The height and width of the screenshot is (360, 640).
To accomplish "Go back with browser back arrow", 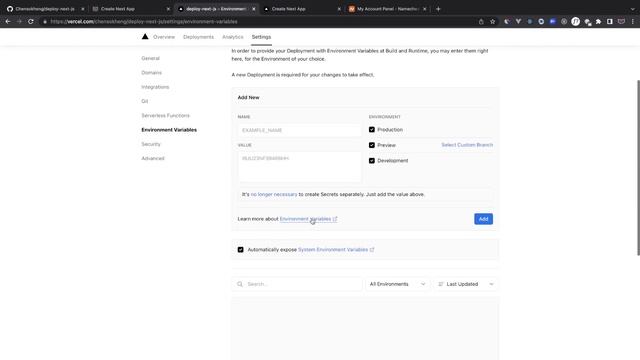I will coord(8,21).
